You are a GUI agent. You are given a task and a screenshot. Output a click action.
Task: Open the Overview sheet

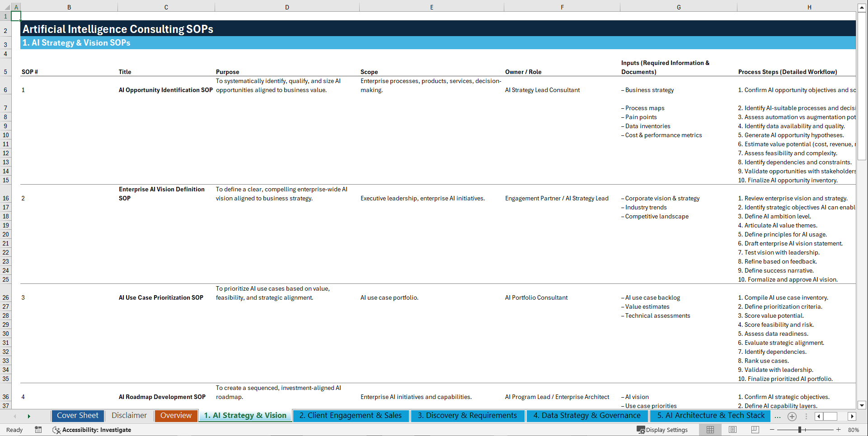pyautogui.click(x=176, y=416)
